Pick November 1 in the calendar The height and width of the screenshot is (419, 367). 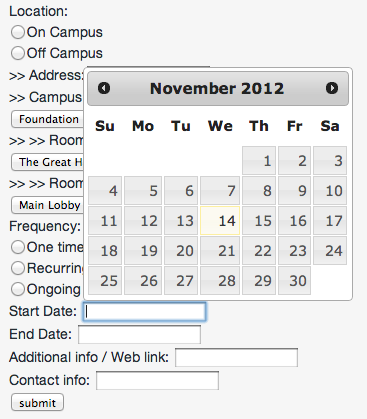click(x=259, y=160)
